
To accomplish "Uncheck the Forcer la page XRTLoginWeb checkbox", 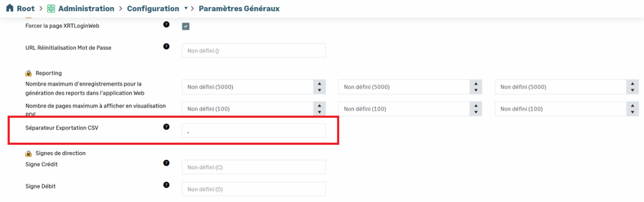I will (x=186, y=26).
